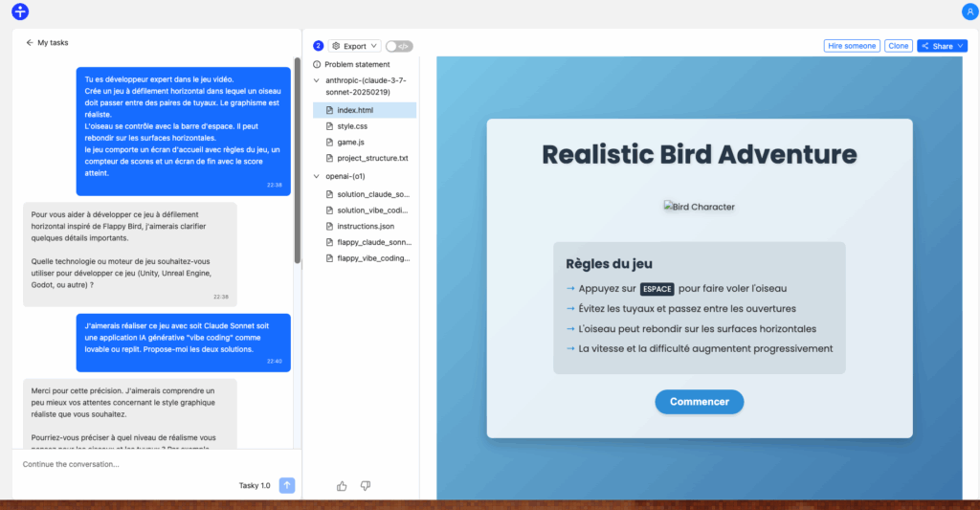Collapse the anthropic-(claude-3-7-sonnet) folder

(x=318, y=80)
